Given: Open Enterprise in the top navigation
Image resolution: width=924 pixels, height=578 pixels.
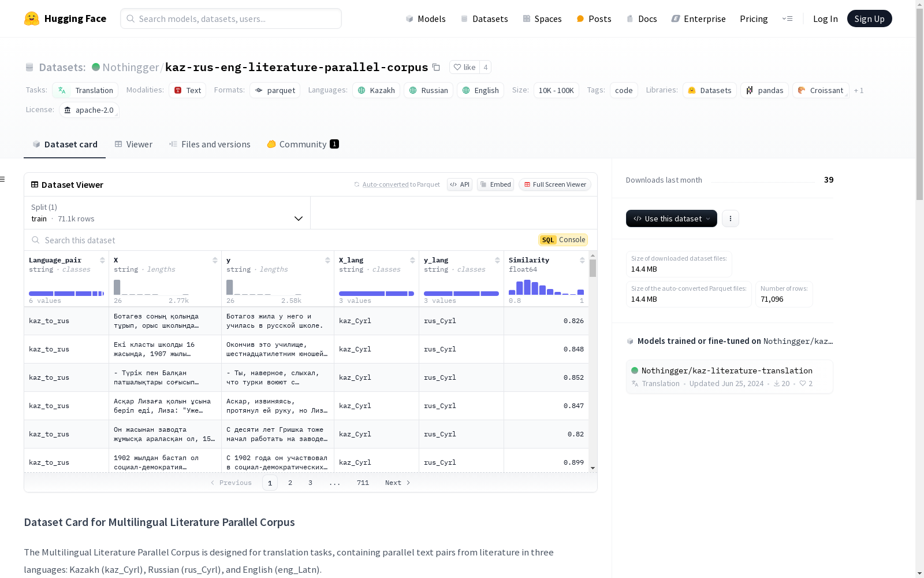Looking at the screenshot, I should click(698, 18).
